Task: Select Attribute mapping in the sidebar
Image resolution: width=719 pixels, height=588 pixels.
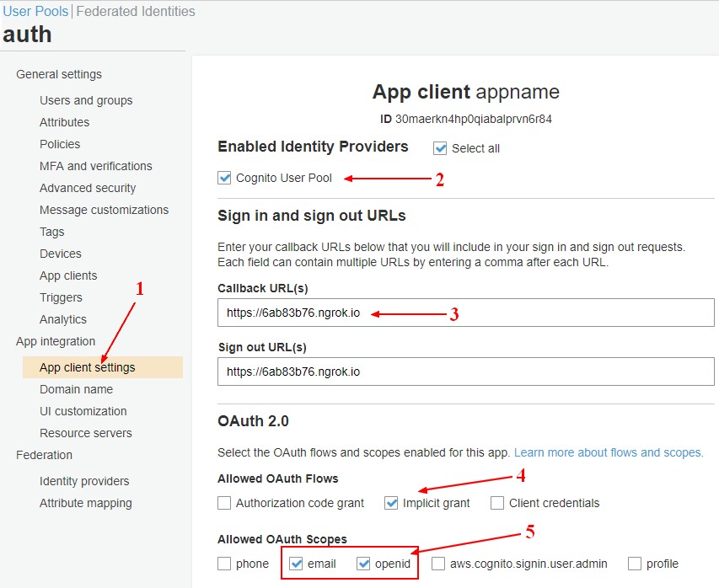Action: tap(85, 502)
